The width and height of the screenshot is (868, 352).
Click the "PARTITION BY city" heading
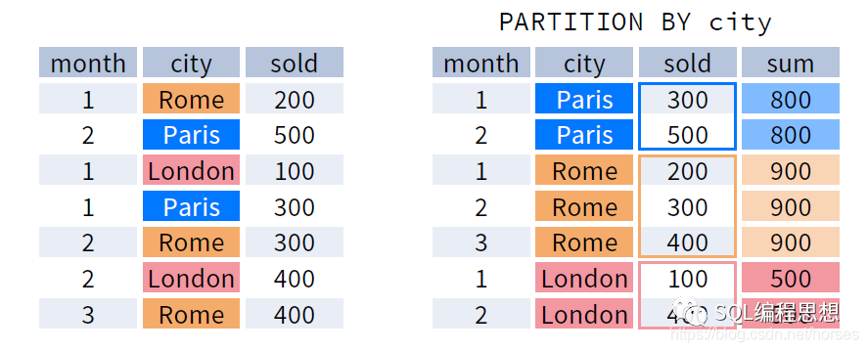pos(635,22)
